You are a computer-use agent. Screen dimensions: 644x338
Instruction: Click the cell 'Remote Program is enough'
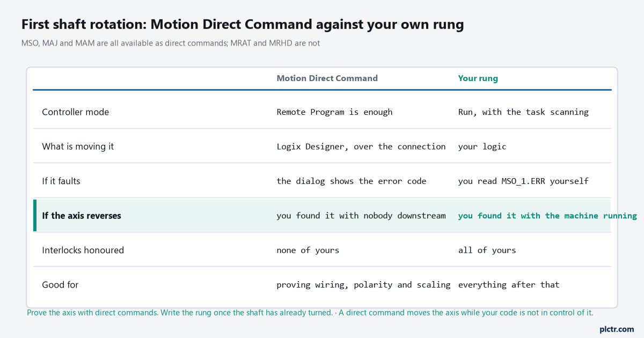[x=335, y=112]
